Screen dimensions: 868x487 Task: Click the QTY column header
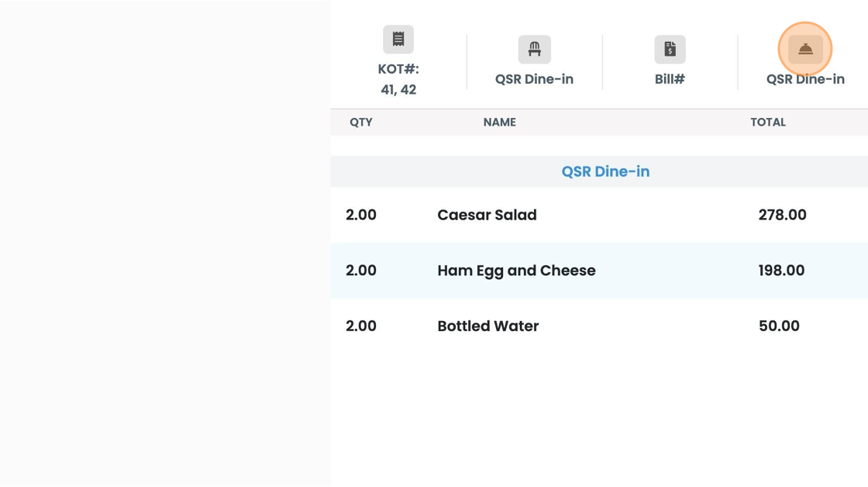[x=361, y=123]
